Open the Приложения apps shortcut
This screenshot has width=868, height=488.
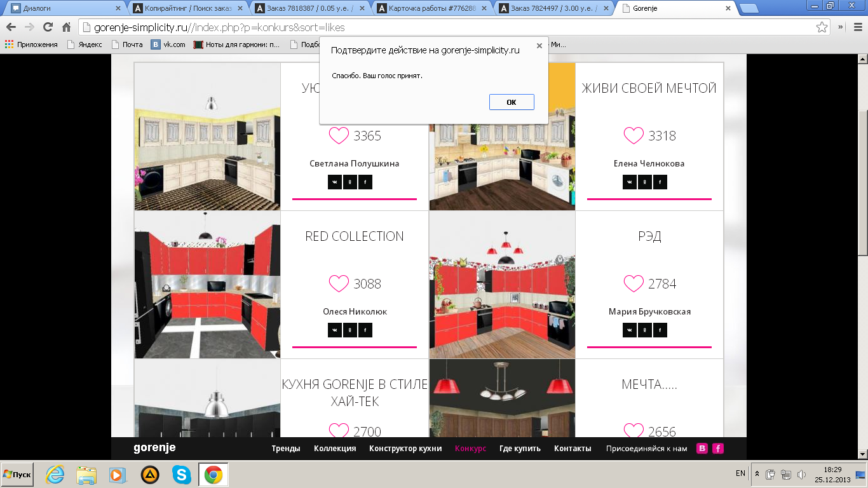pos(31,44)
